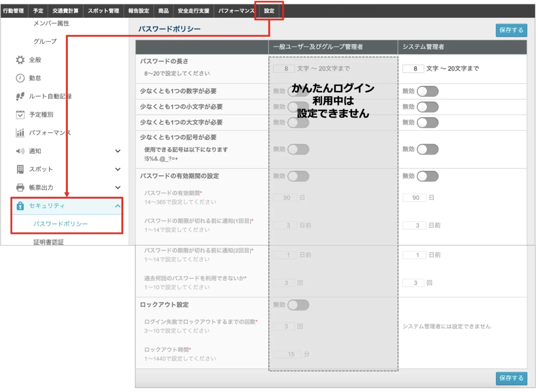Viewport: 538px width, 392px height.
Task: Click the スポット building icon
Action: (x=20, y=169)
